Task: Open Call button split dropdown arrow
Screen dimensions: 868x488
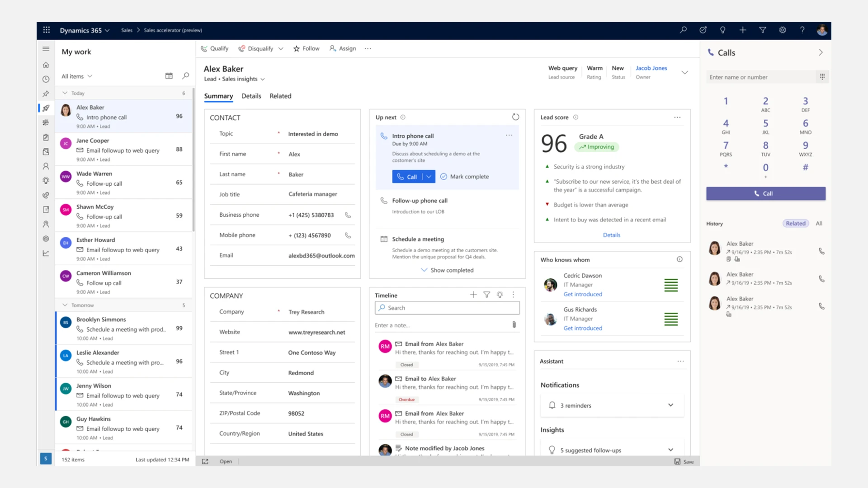Action: coord(429,177)
